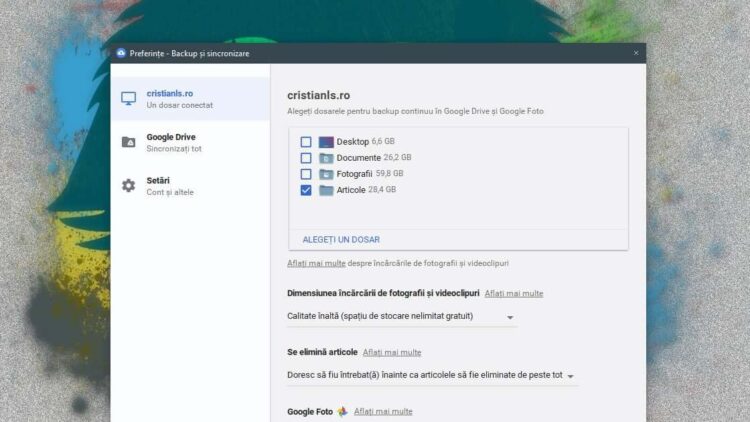Viewport: 750px width, 422px height.
Task: Expand the Doresc să fiu întrebat(ă) dropdown
Action: click(432, 375)
